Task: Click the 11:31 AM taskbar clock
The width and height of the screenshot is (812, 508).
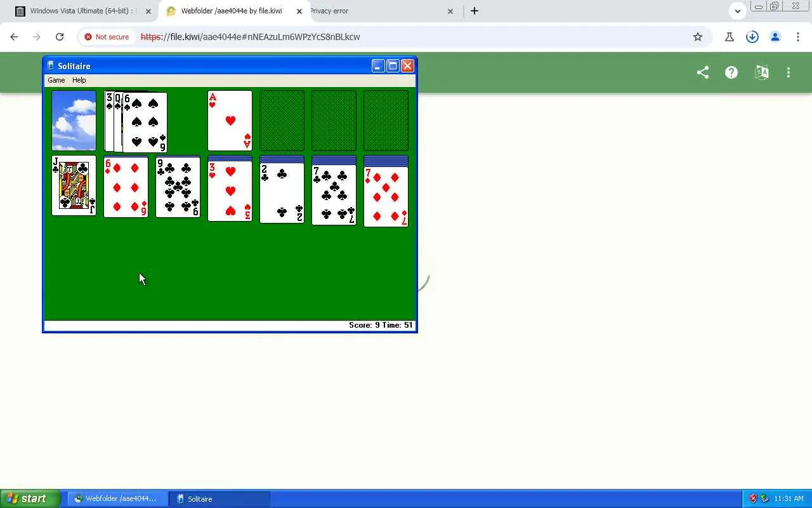Action: 789,498
